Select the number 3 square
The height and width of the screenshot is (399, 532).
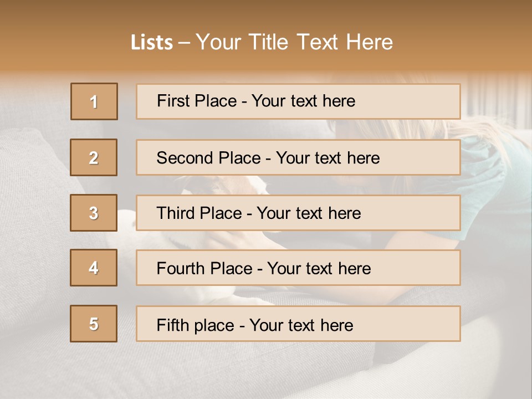[94, 213]
